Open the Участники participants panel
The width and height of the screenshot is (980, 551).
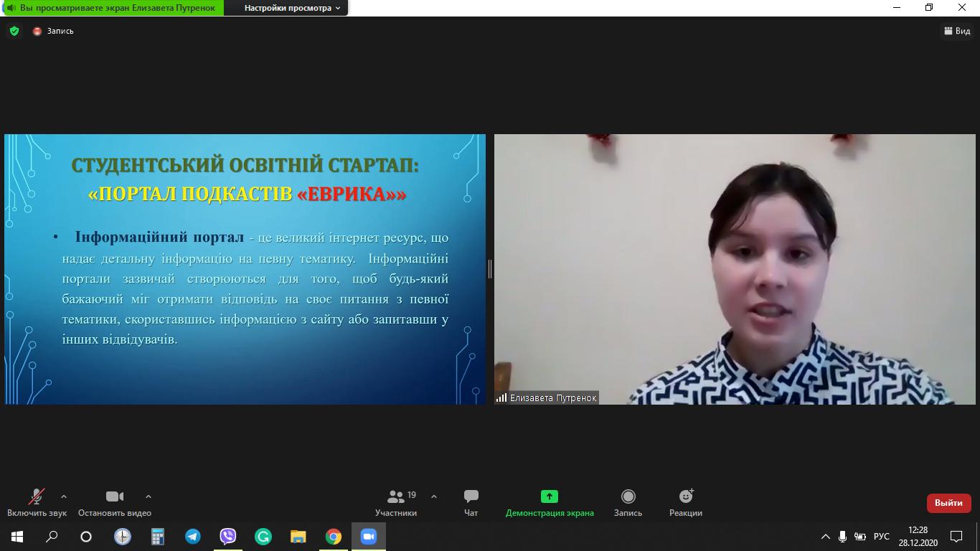396,503
